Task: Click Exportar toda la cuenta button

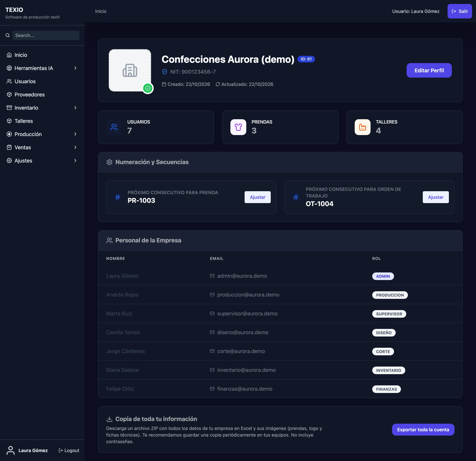Action: tap(423, 430)
